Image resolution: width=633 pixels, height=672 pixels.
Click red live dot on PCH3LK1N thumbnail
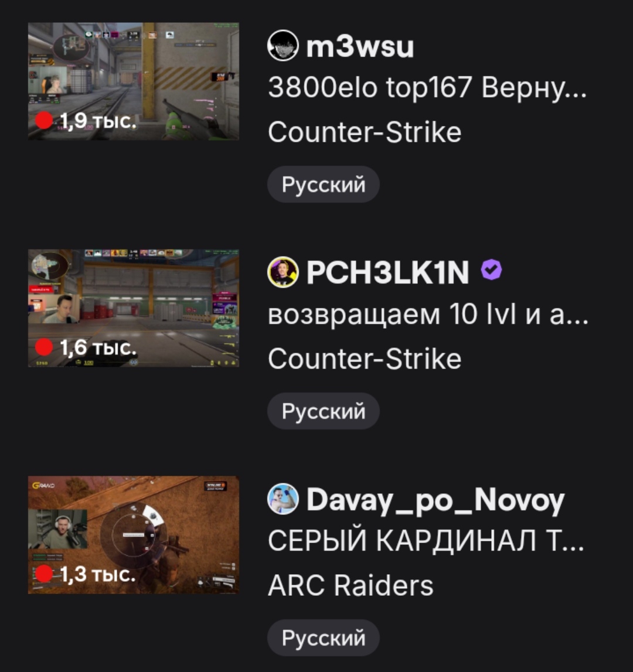pos(44,347)
